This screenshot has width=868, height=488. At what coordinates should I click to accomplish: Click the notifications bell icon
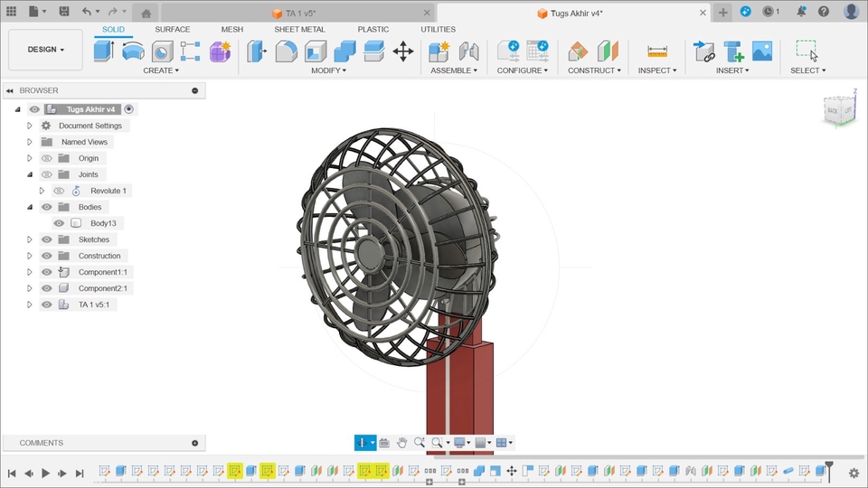click(800, 12)
